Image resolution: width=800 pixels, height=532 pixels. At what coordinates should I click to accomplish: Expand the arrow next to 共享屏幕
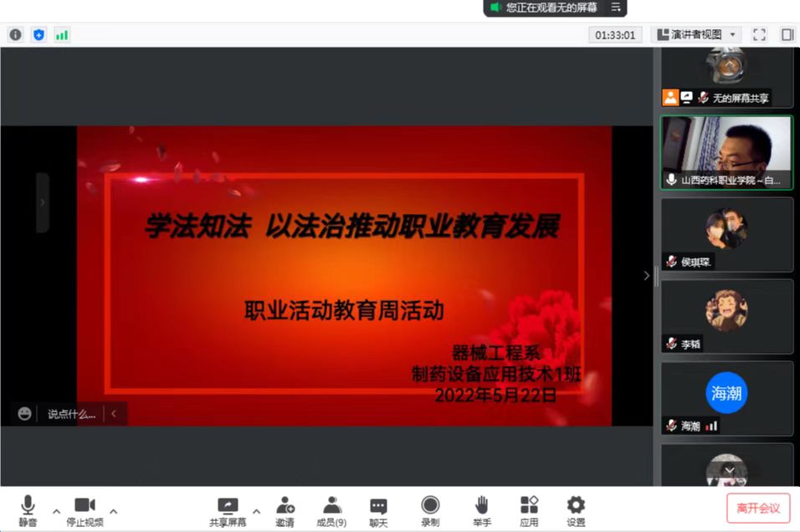(x=256, y=510)
